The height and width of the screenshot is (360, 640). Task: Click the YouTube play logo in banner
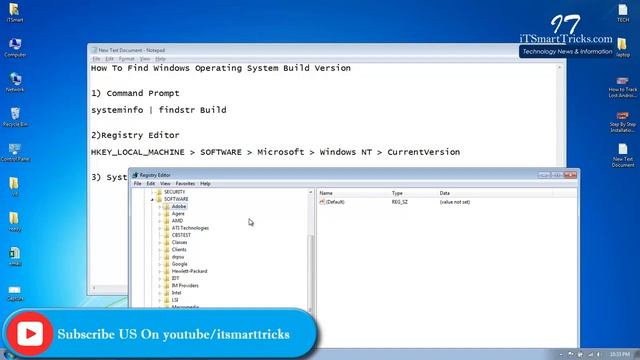pyautogui.click(x=30, y=334)
